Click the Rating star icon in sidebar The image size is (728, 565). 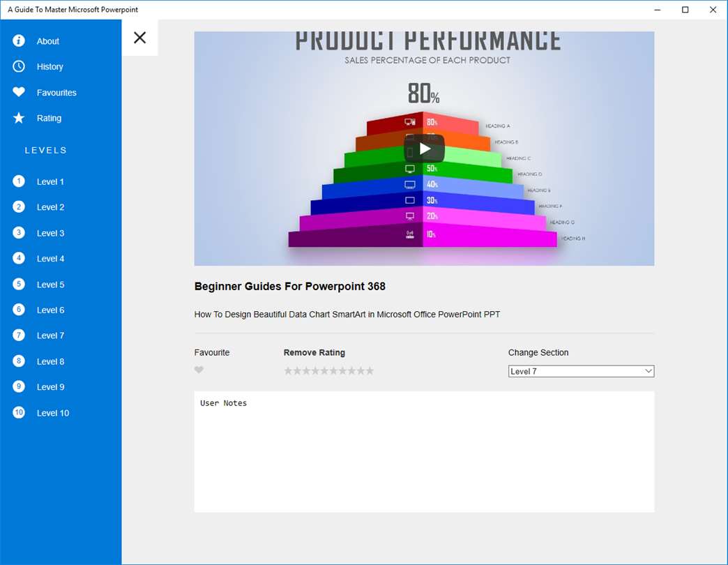(19, 118)
